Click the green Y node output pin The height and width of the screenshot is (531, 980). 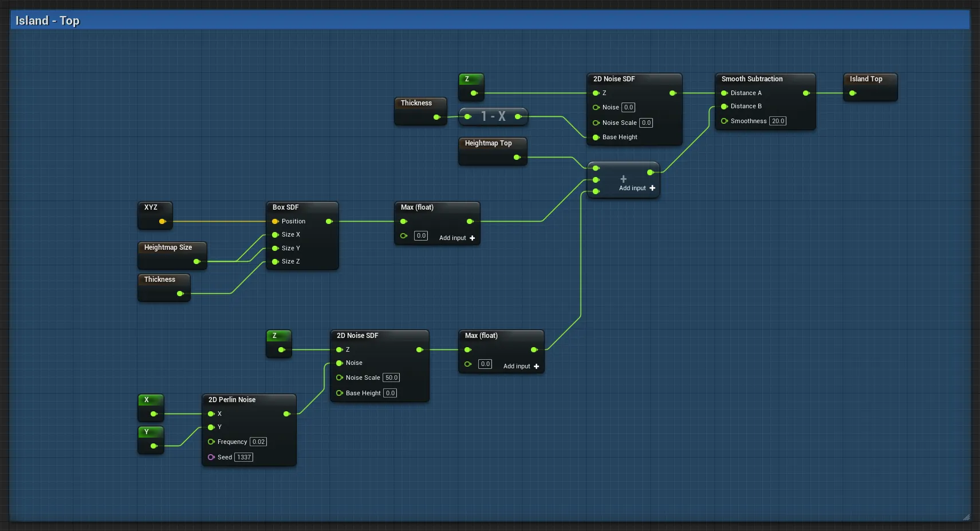(x=154, y=446)
